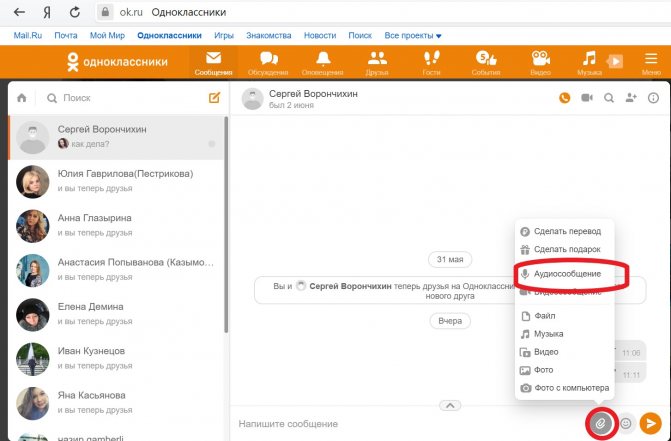
Task: Reload the page with refresh icon
Action: (x=75, y=12)
